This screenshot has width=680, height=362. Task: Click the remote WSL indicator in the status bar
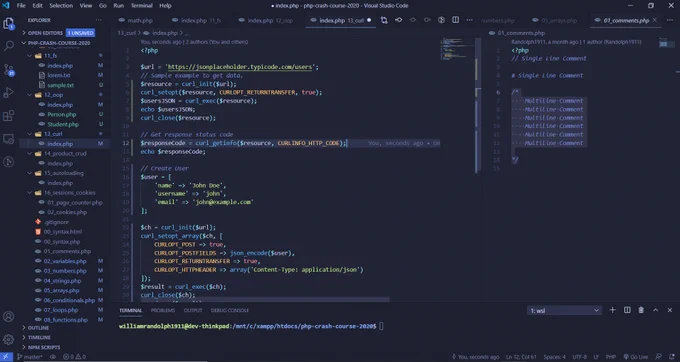6,357
